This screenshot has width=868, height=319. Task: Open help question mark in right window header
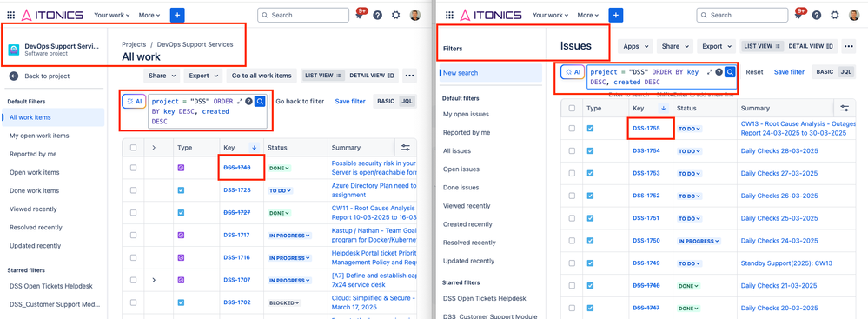point(816,15)
